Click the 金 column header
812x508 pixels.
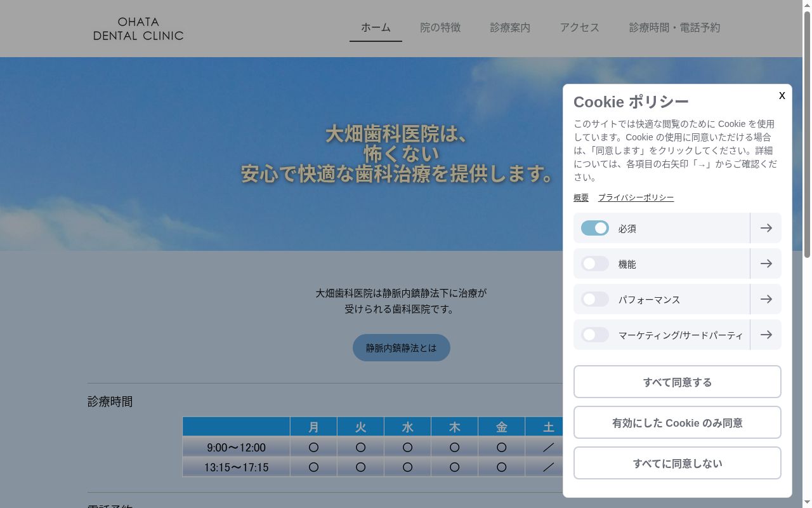pos(501,427)
